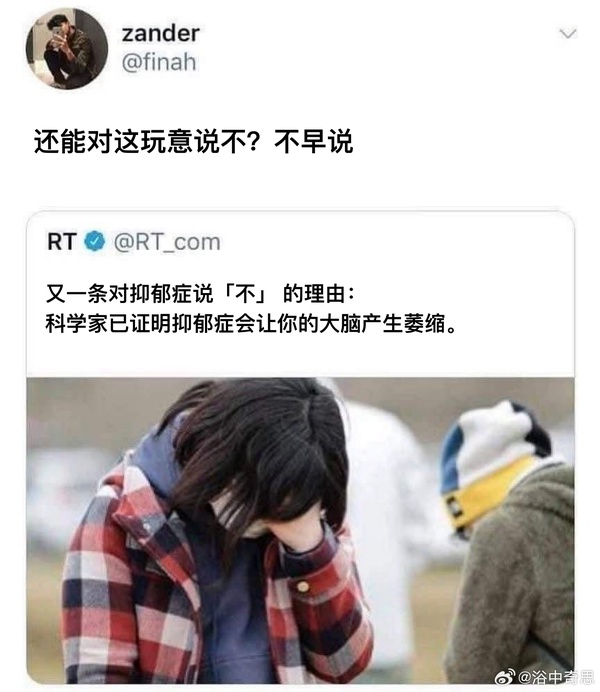Screen dimensions: 600x692
Task: Click the quoted sentence about 大脑产生萎缩
Action: pos(251,324)
